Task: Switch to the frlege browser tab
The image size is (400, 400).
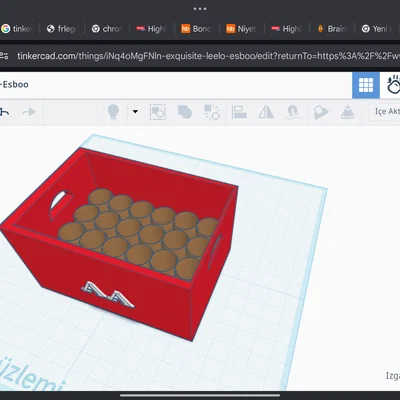Action: pyautogui.click(x=61, y=29)
